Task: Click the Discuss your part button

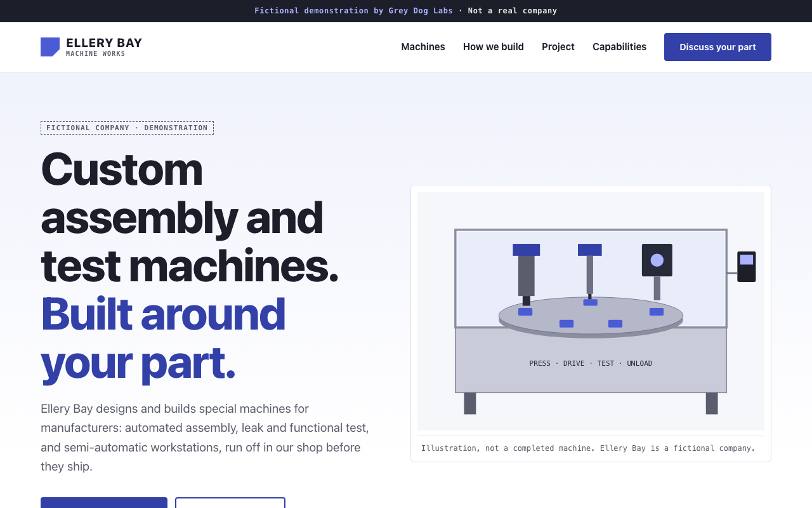Action: [717, 47]
